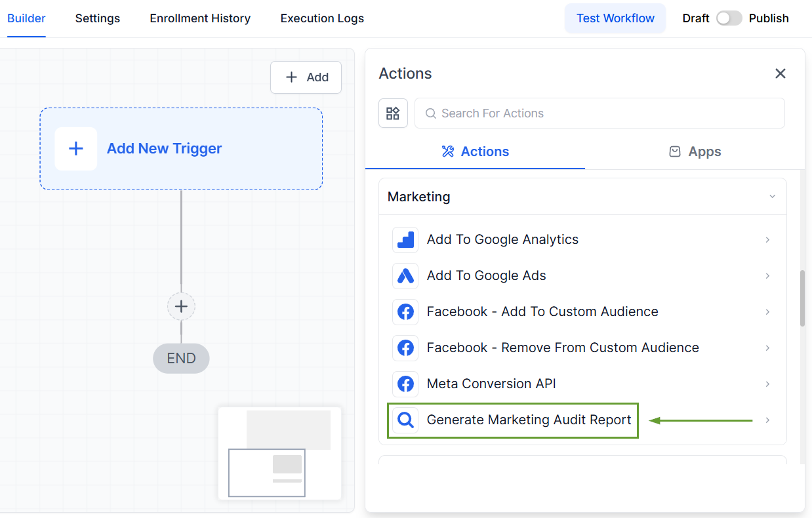Collapse the Marketing section
Image resolution: width=812 pixels, height=518 pixels.
click(x=772, y=197)
